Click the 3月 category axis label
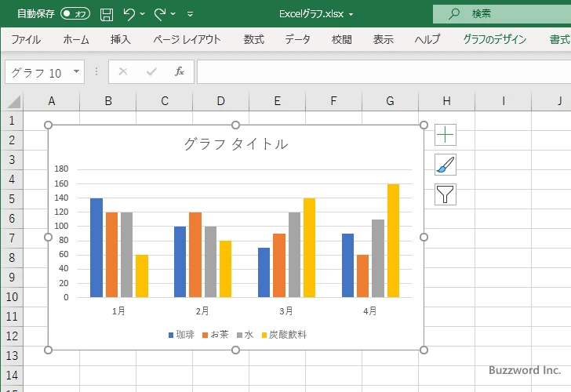The height and width of the screenshot is (392, 571). (286, 311)
